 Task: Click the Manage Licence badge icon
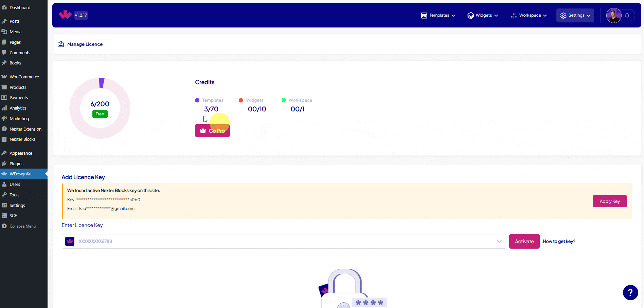61,44
